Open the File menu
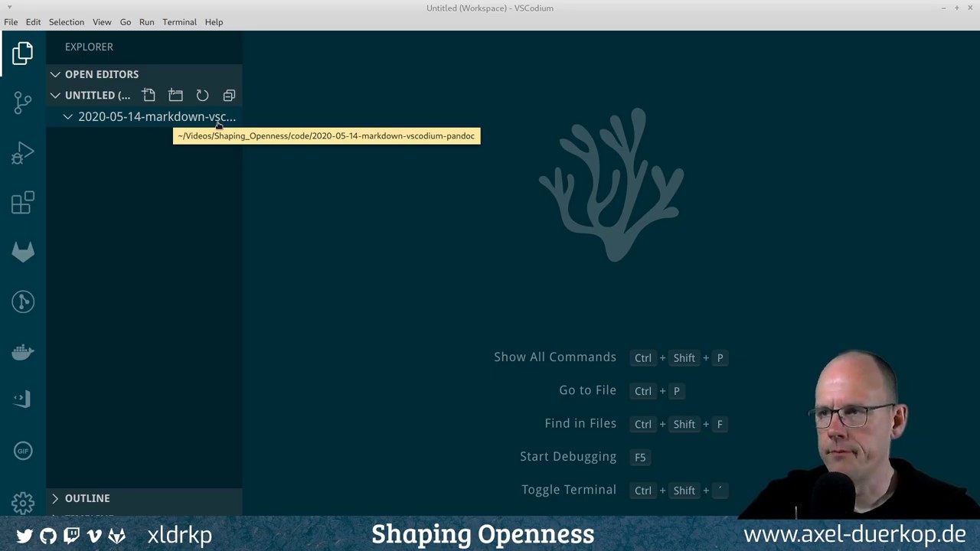Screen dimensions: 980x551 coord(11,22)
